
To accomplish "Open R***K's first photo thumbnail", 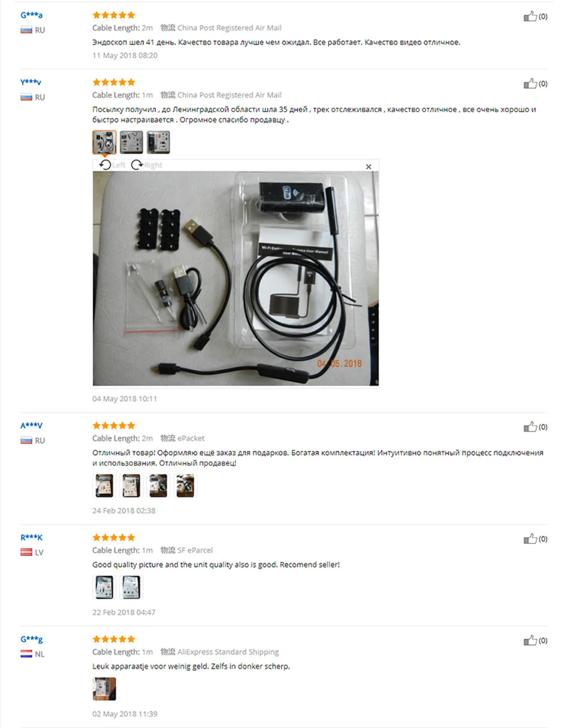I will tap(104, 587).
